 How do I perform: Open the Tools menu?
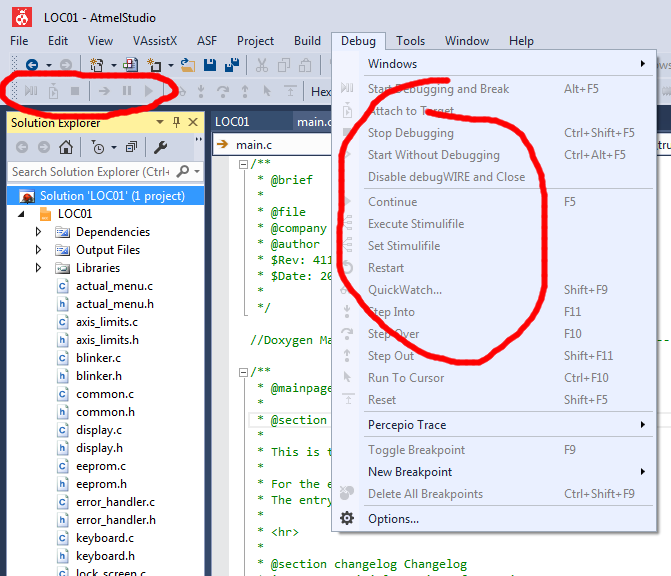coord(410,41)
